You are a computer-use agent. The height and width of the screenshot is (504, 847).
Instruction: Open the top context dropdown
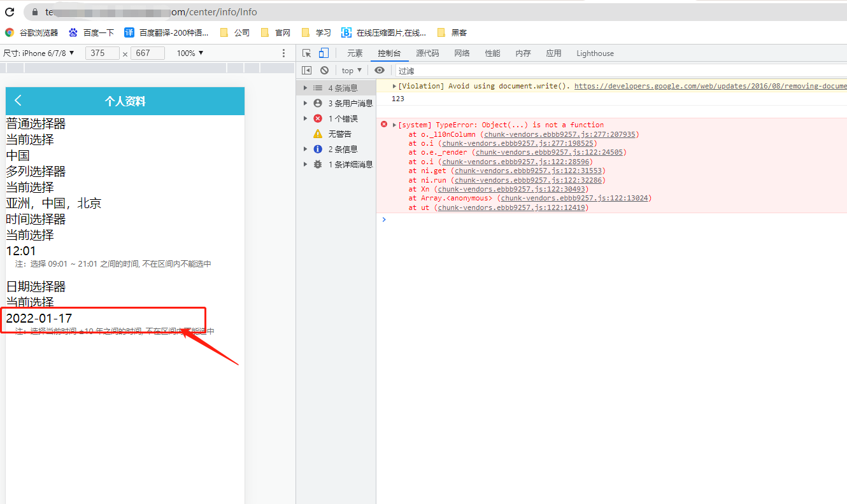(352, 71)
